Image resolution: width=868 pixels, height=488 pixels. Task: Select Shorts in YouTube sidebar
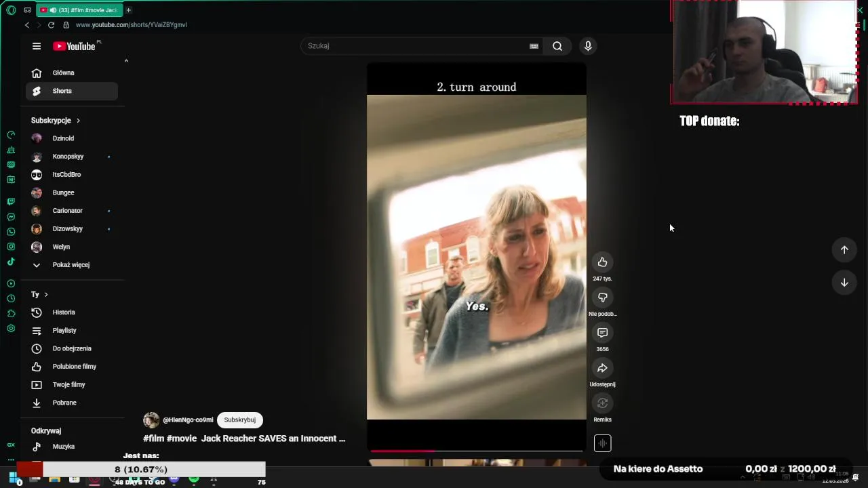(x=72, y=91)
